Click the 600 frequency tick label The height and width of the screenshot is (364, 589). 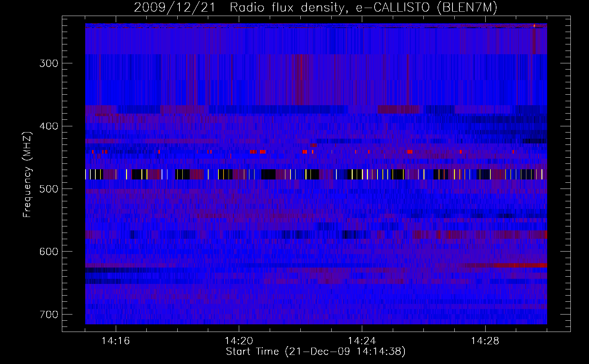pyautogui.click(x=49, y=252)
